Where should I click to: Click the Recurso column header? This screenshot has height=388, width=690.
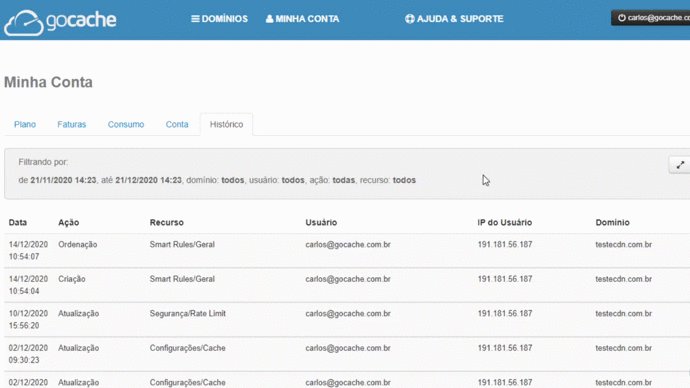point(166,223)
